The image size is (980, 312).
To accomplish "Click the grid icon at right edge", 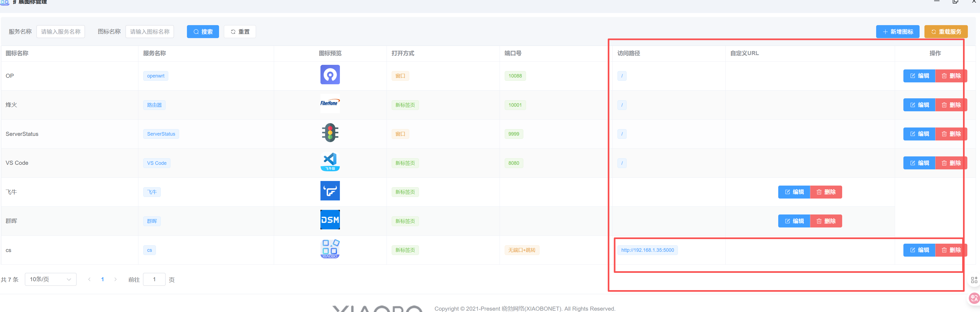I will click(974, 280).
